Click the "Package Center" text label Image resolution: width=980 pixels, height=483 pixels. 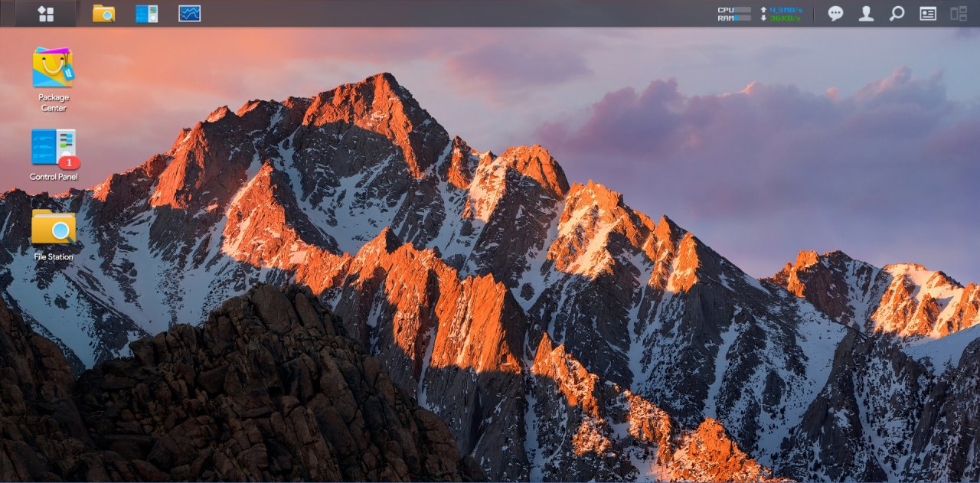pyautogui.click(x=54, y=103)
